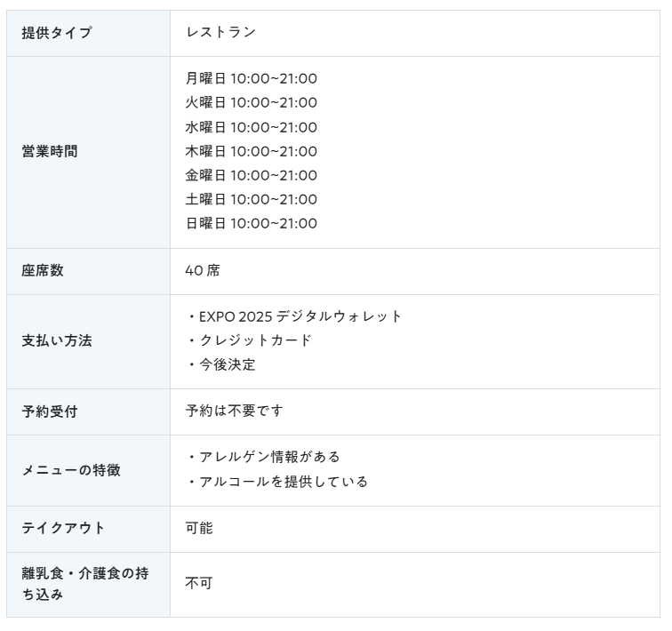Viewport: 672px width, 631px height.
Task: Select the 月曜日 opening hours line
Action: pyautogui.click(x=251, y=79)
